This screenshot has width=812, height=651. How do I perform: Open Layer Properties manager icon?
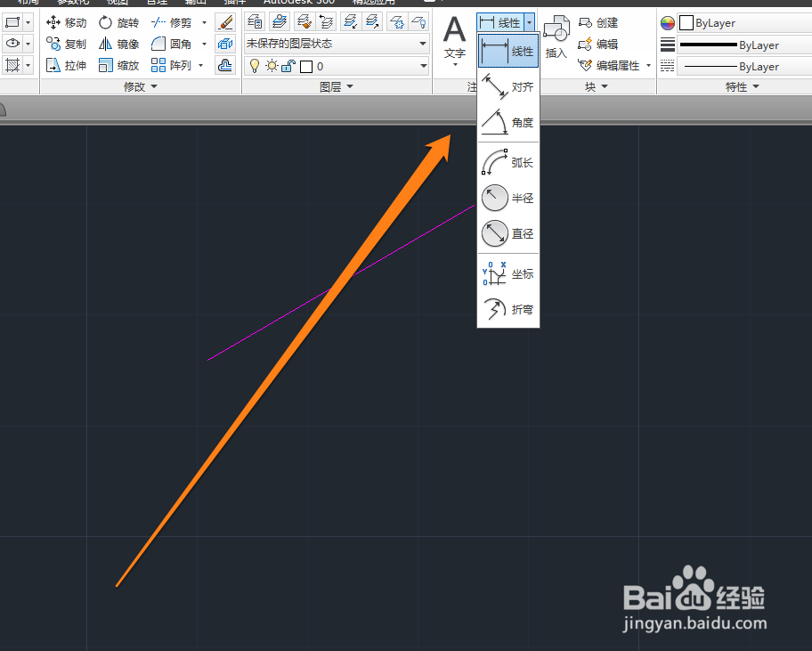tap(255, 21)
